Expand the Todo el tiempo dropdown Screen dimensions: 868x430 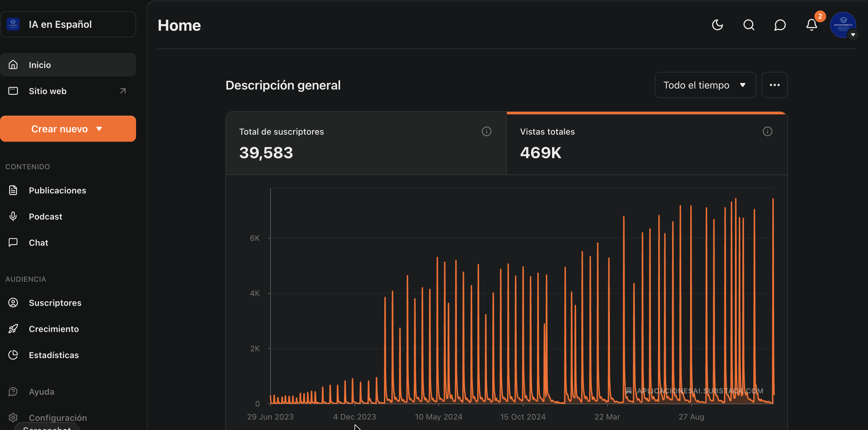coord(705,85)
